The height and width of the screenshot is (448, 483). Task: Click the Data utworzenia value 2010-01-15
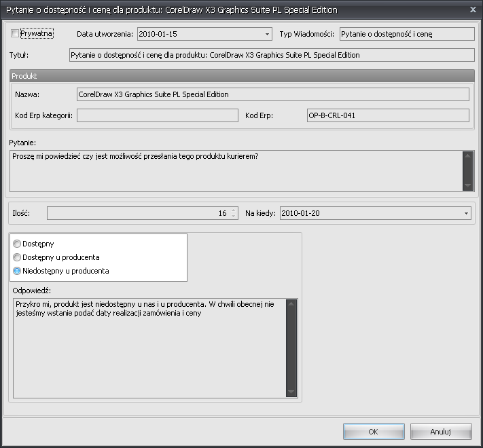(158, 34)
